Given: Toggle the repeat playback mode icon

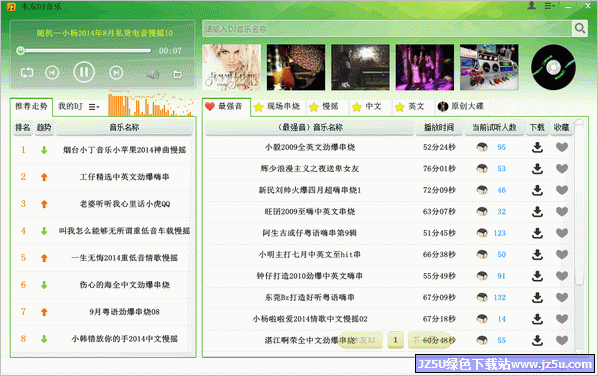Looking at the screenshot, I should tap(27, 72).
